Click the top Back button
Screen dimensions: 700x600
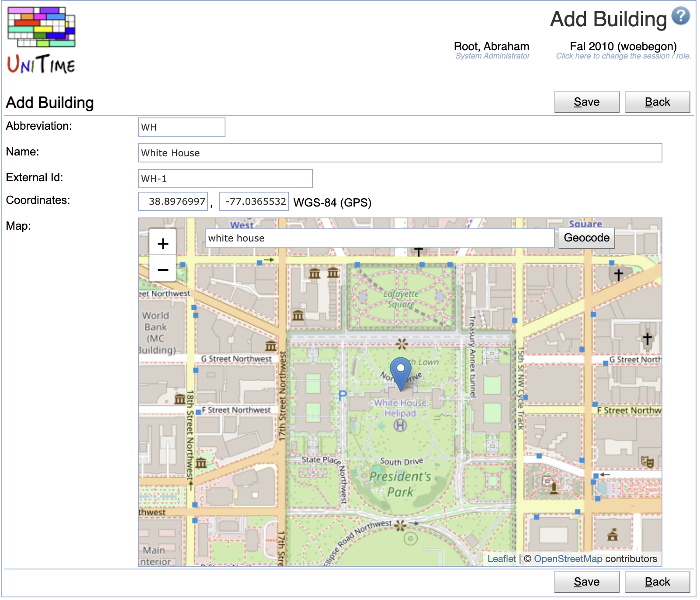tap(657, 102)
